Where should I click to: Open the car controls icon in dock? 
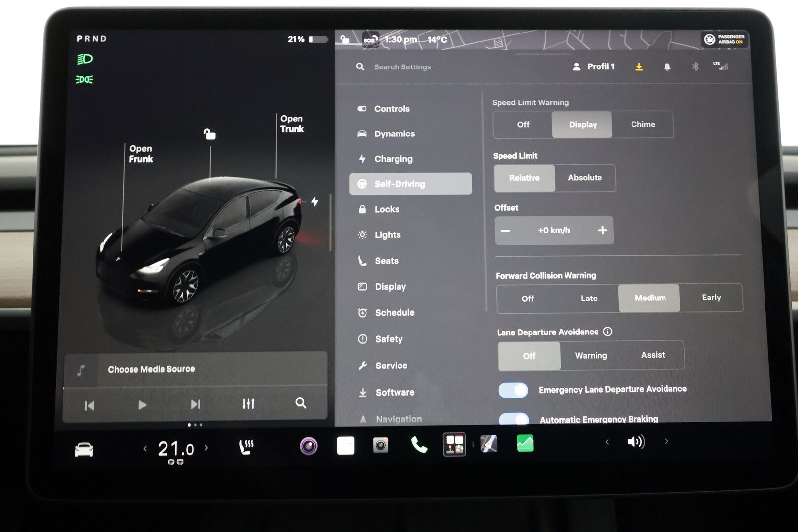84,450
